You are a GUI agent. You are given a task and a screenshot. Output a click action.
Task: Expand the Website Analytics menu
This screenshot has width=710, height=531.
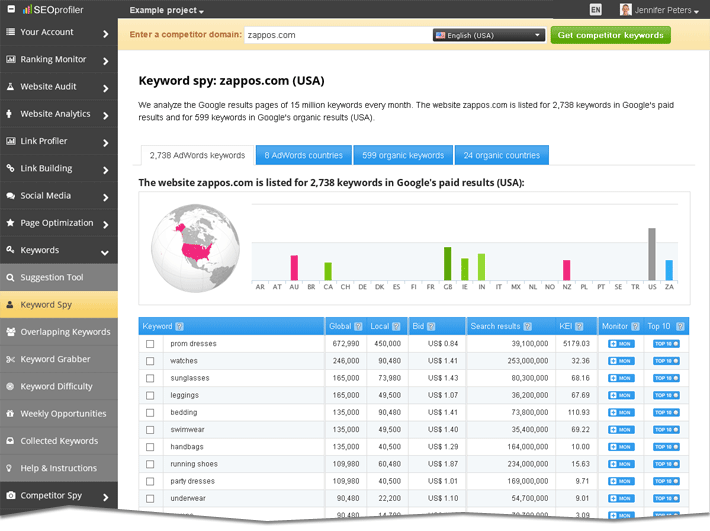(59, 114)
